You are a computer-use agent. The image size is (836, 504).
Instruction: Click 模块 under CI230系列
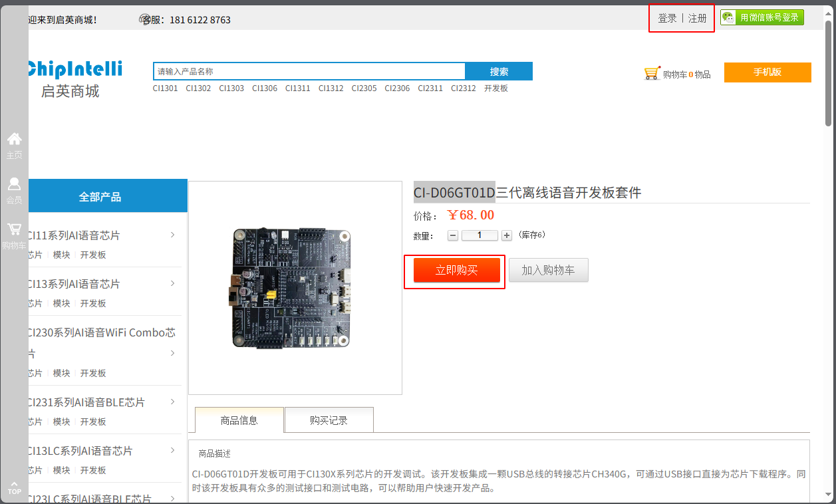point(61,373)
